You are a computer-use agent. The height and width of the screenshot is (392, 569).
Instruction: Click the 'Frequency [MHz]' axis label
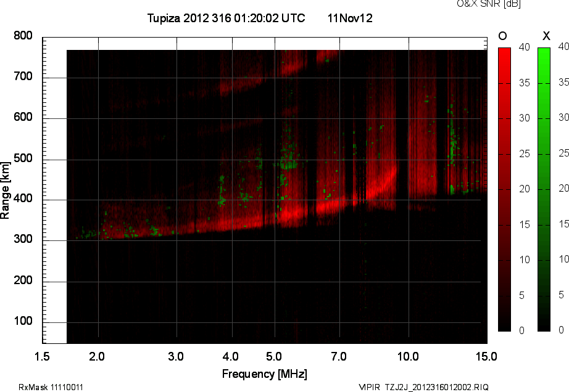click(x=265, y=374)
